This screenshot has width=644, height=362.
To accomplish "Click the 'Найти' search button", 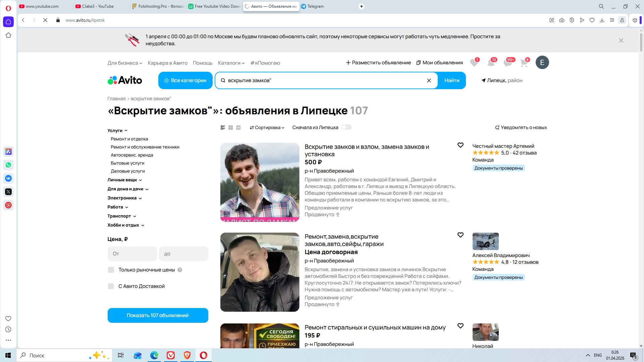I will click(451, 80).
